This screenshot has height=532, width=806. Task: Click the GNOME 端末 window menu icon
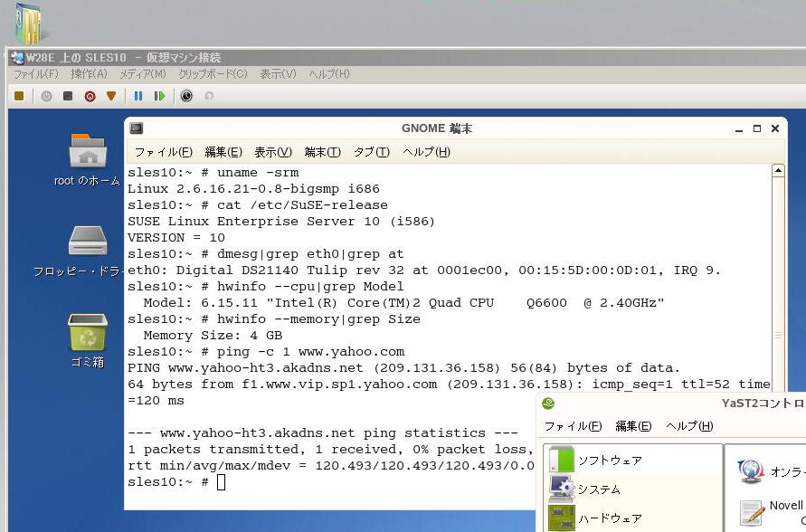137,128
